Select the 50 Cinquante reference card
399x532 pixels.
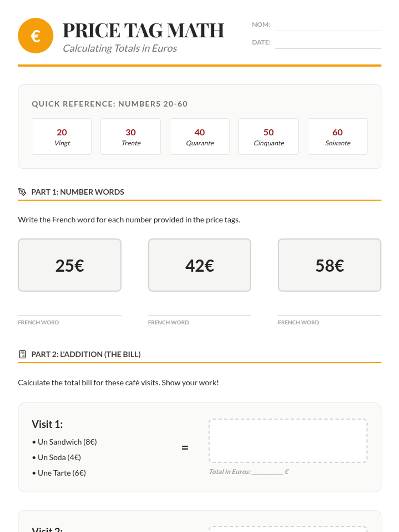[x=269, y=137]
